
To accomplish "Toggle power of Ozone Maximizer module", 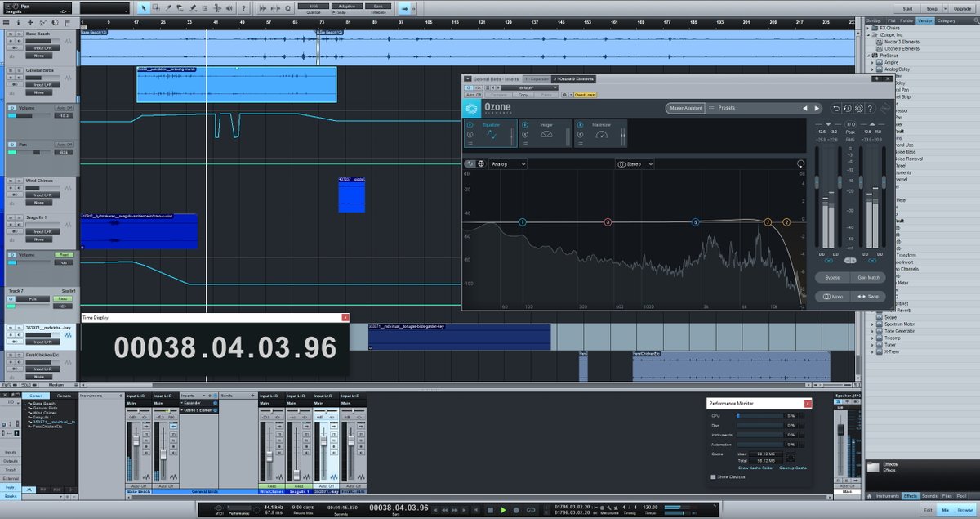I will click(x=580, y=125).
